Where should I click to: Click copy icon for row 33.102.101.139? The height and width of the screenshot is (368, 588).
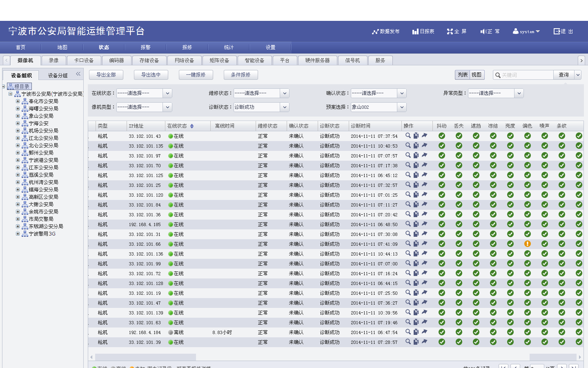[416, 312]
